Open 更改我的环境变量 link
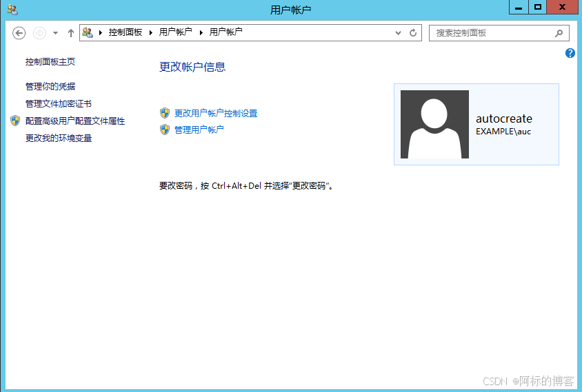The image size is (582, 392). point(59,138)
